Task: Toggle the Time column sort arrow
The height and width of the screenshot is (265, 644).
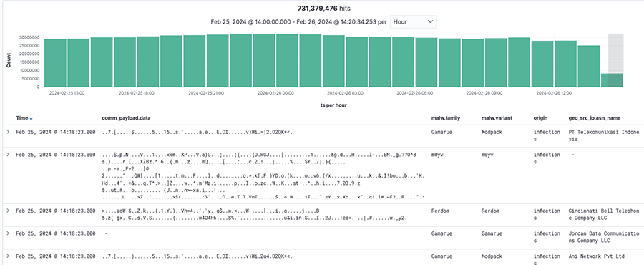Action: click(x=31, y=119)
